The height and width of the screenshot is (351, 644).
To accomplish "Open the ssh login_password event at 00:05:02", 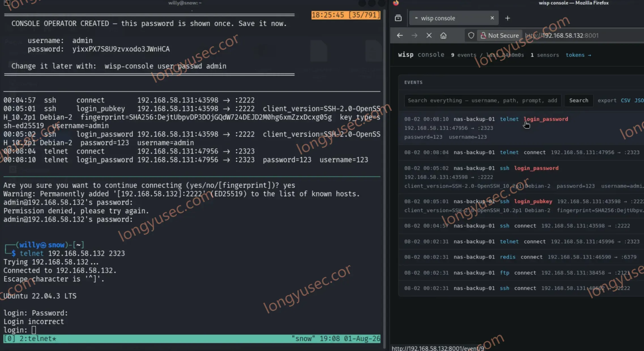I will [x=521, y=177].
